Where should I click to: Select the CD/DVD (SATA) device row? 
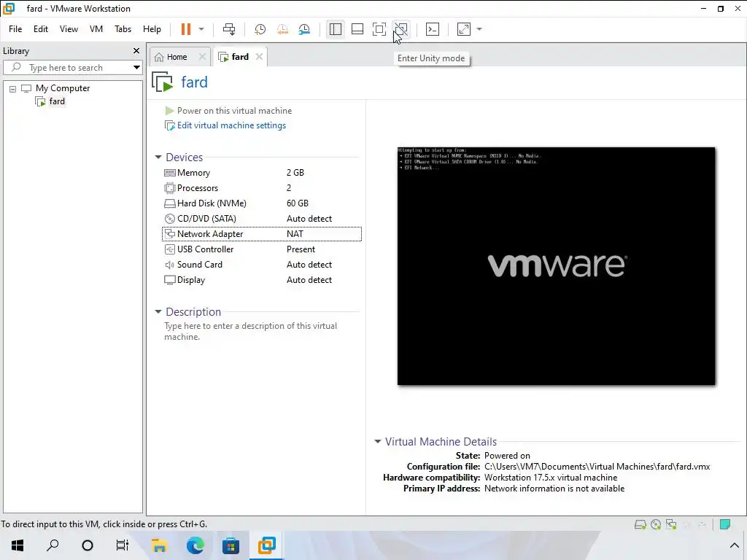coord(262,219)
